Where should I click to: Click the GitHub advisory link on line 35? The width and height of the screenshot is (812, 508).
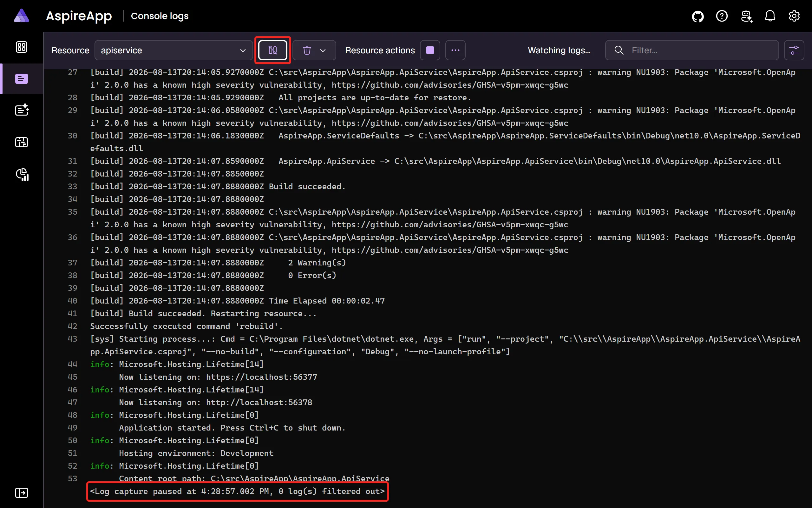[x=450, y=224]
